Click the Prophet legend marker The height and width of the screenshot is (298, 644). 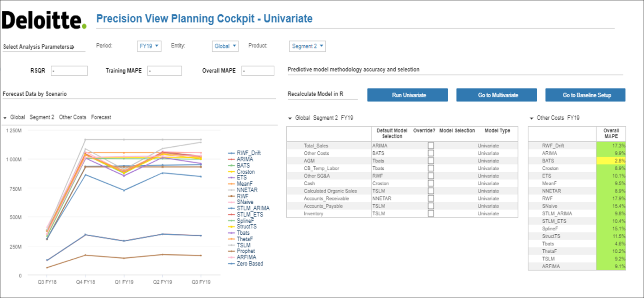[231, 251]
